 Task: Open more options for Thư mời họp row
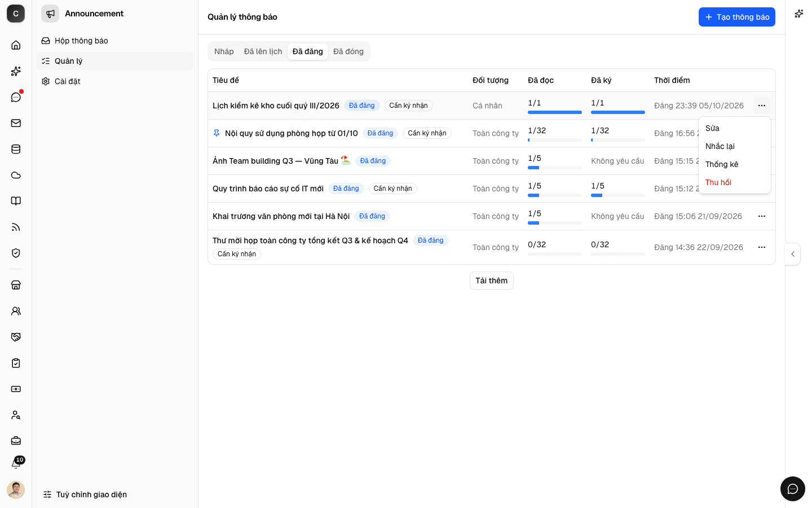point(762,247)
